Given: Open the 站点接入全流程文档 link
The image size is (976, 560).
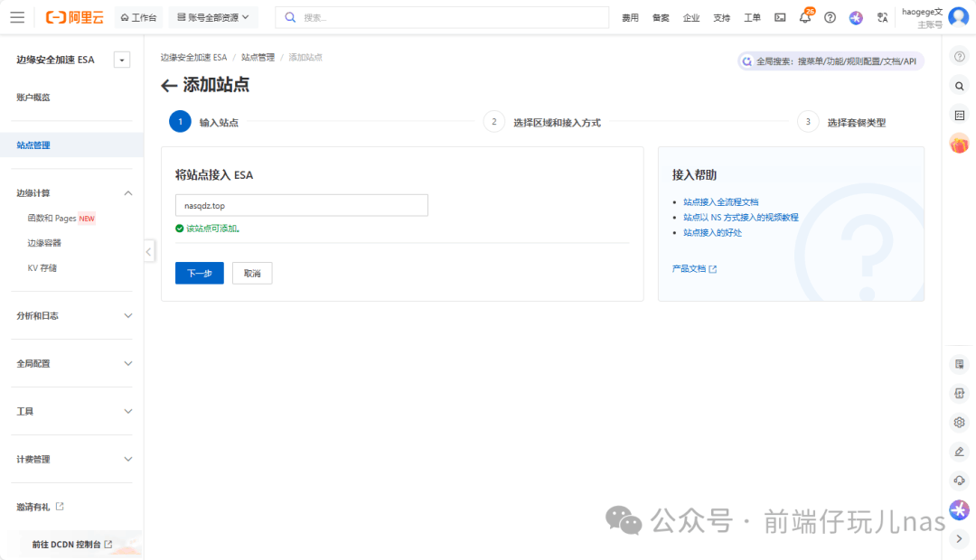Looking at the screenshot, I should click(720, 202).
